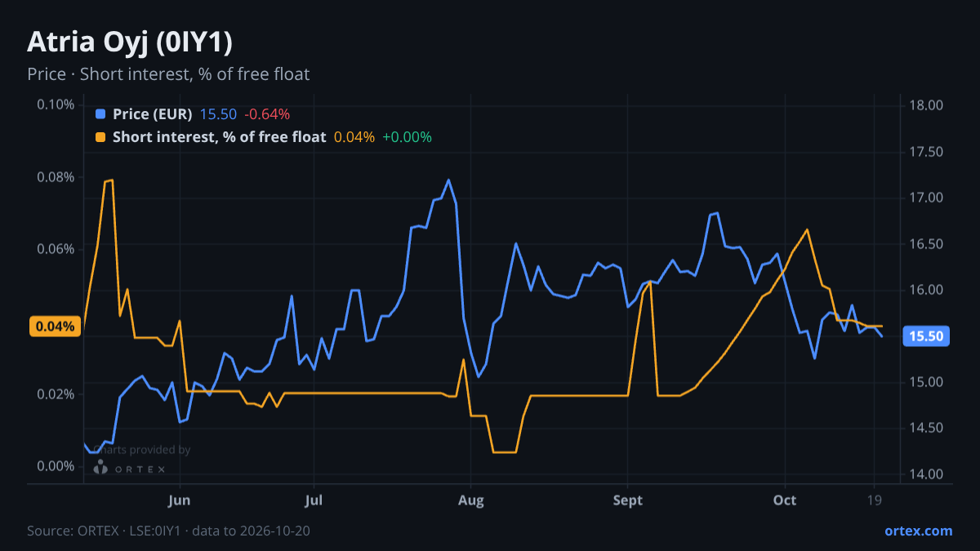The height and width of the screenshot is (551, 980).
Task: Click the -0.64% price change value
Action: (x=267, y=114)
